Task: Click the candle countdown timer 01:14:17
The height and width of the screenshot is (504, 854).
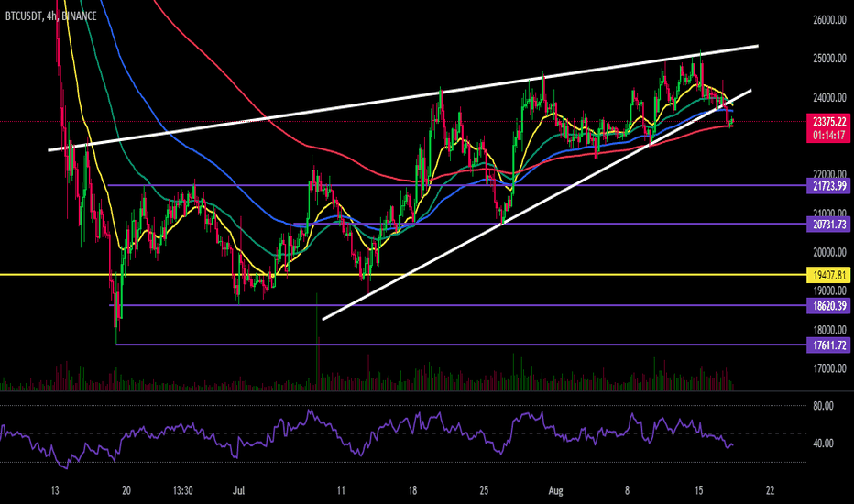Action: coord(829,135)
